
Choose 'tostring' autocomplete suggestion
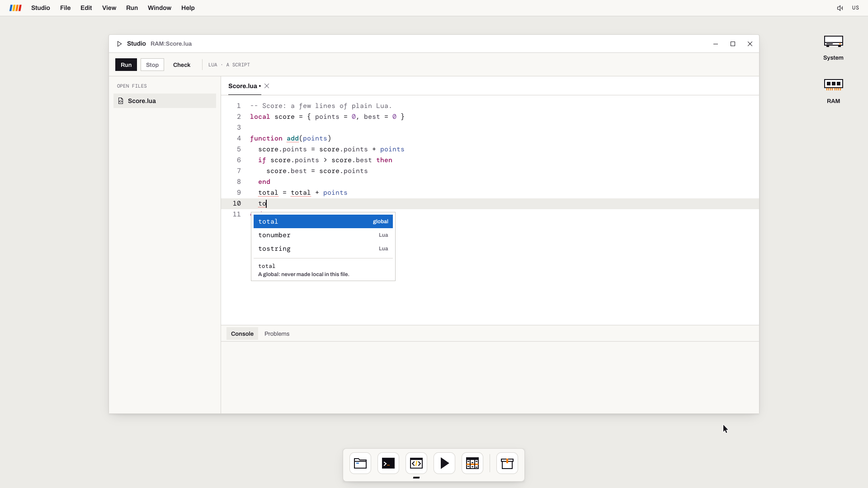(x=323, y=249)
